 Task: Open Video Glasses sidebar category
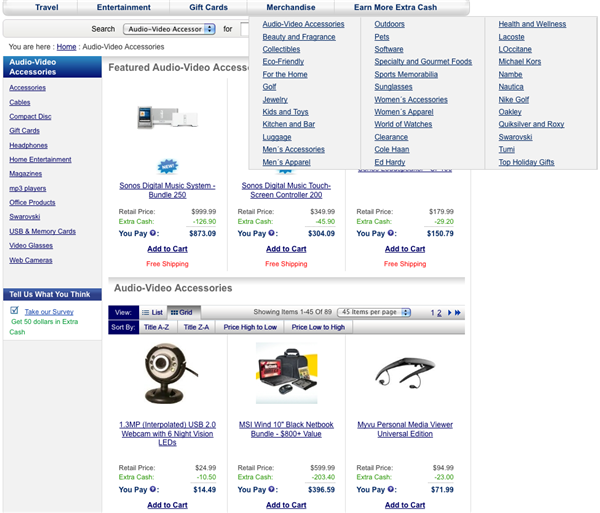[31, 245]
